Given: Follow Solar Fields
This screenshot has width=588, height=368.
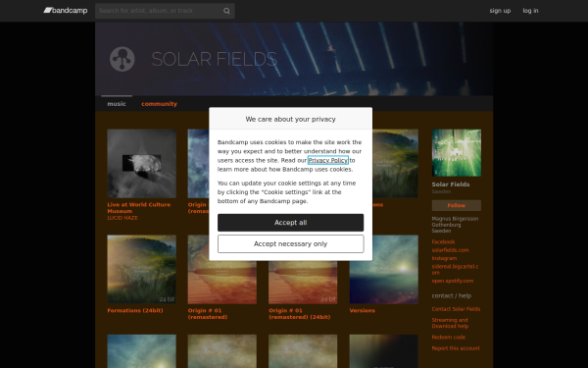Looking at the screenshot, I should click(x=457, y=205).
